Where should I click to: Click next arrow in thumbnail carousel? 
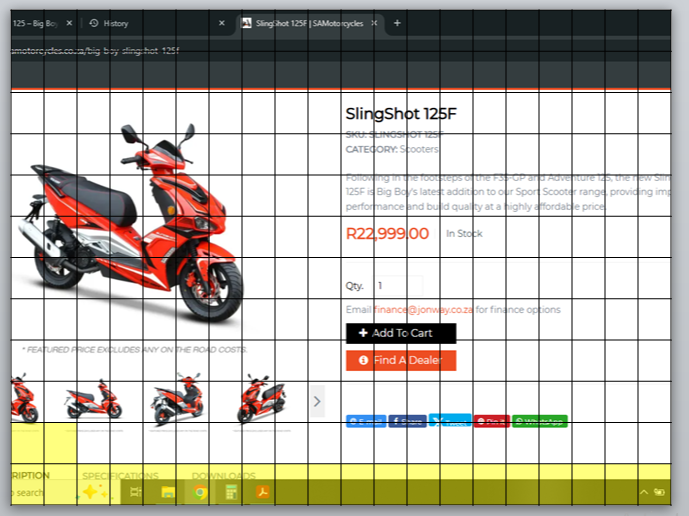[317, 401]
